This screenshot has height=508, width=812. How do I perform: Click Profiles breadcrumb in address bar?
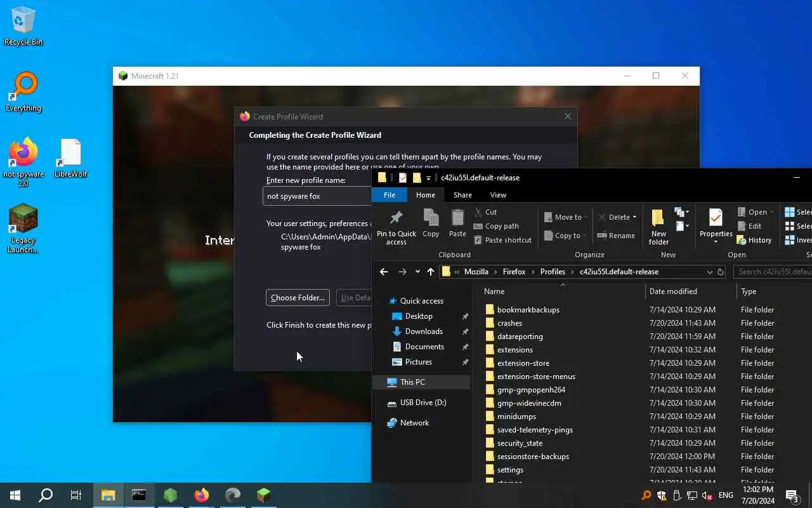553,272
